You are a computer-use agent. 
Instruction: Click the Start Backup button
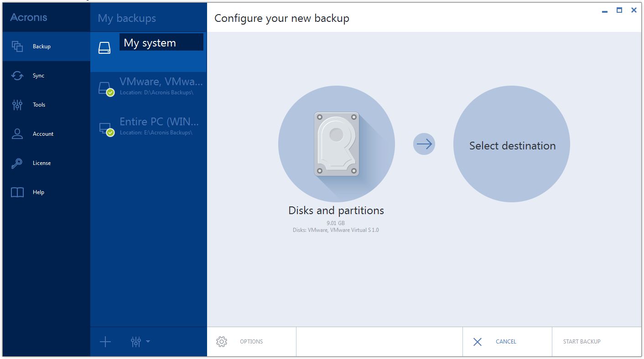[582, 342]
